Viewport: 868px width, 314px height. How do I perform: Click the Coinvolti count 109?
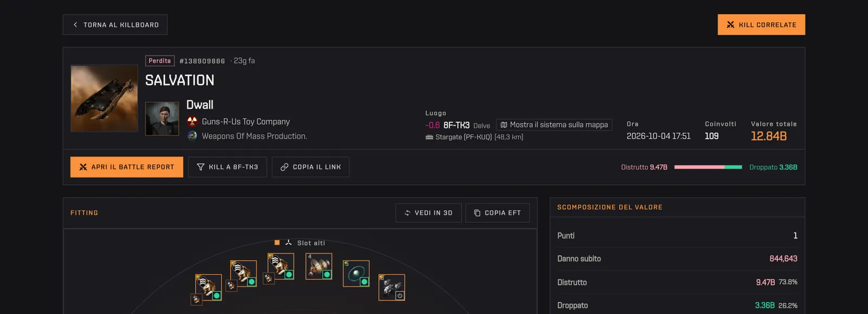coord(712,136)
